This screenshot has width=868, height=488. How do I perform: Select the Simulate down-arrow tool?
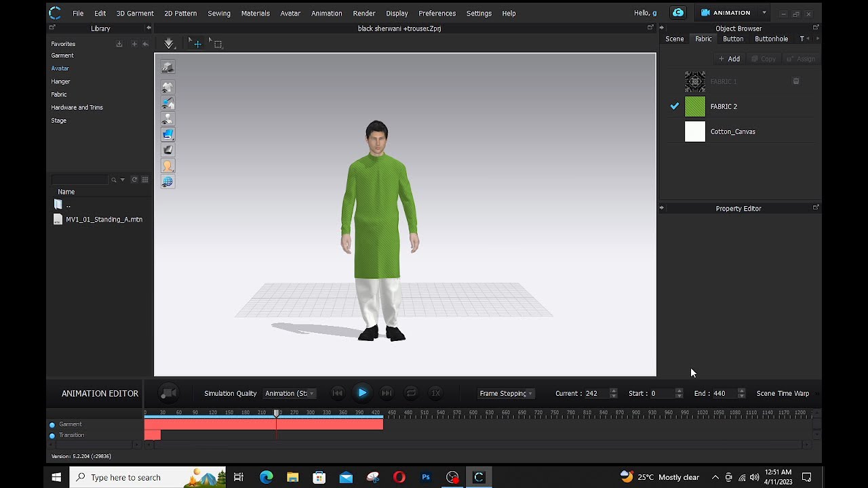169,43
